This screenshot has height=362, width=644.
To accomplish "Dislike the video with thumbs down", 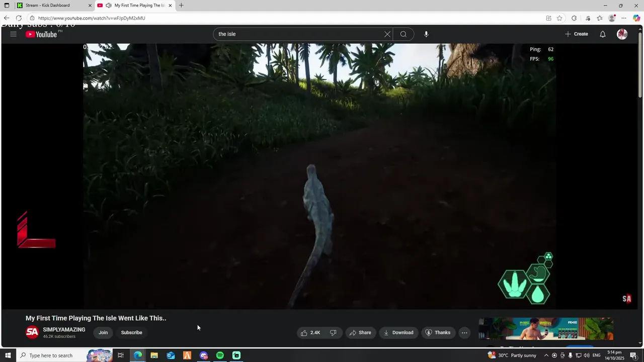I will point(333,332).
